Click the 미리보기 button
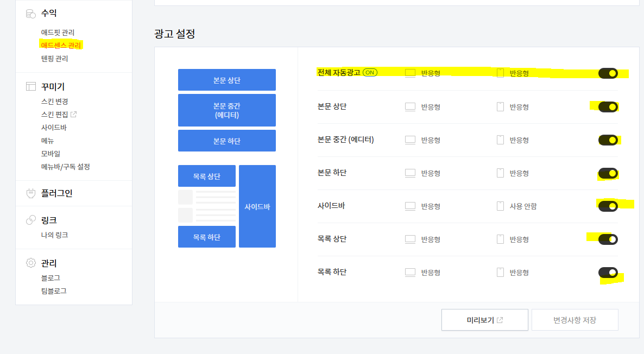Image resolution: width=644 pixels, height=354 pixels. (x=485, y=320)
